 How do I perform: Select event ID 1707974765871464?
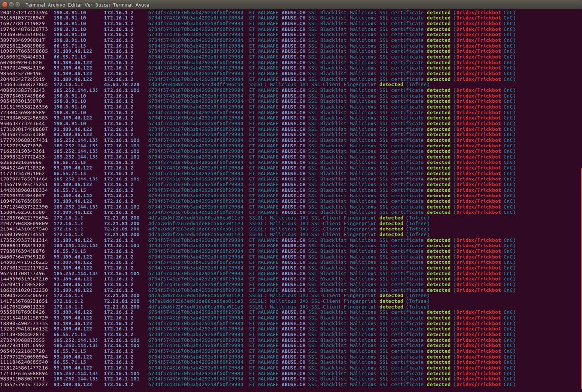coord(24,179)
